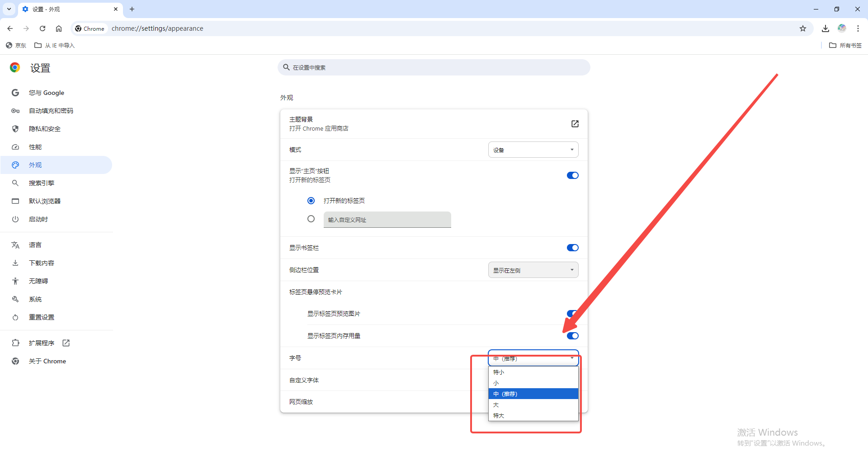
Task: Choose 大 in the font size list
Action: pos(533,404)
